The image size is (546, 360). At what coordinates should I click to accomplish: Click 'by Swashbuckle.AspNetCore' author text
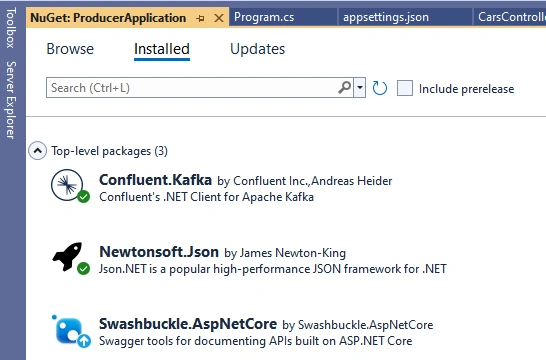click(x=358, y=325)
